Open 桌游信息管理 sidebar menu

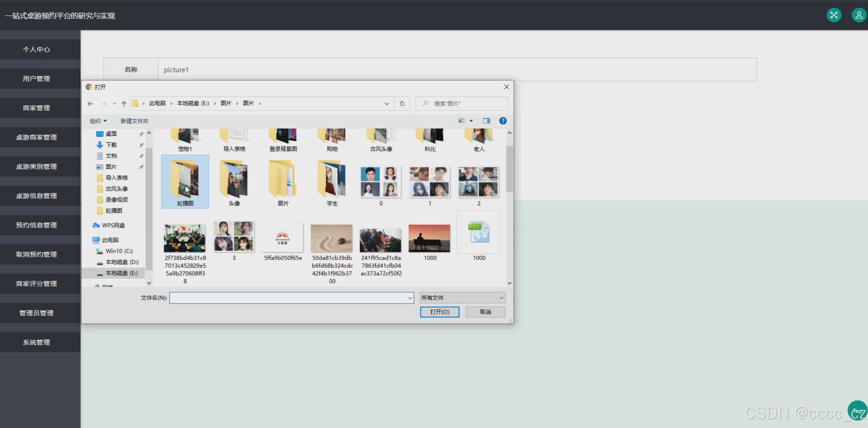[x=37, y=196]
